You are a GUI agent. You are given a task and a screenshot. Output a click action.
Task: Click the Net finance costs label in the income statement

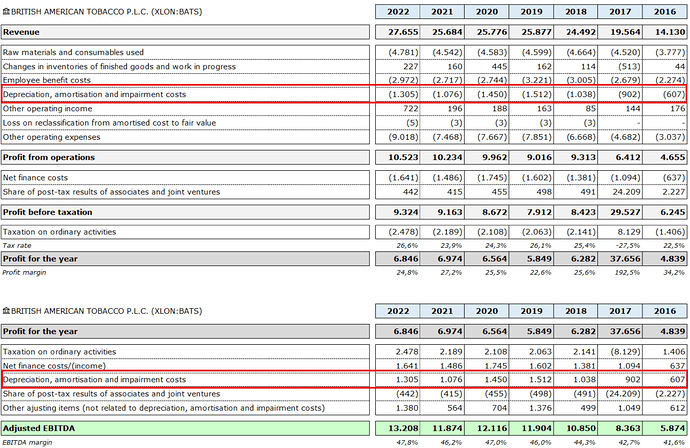(x=35, y=178)
